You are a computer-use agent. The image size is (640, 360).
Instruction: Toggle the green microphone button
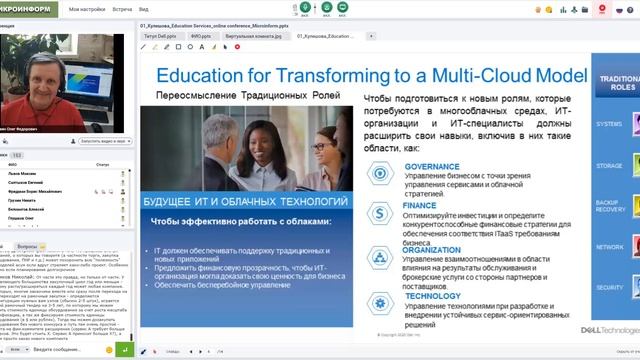tap(305, 7)
